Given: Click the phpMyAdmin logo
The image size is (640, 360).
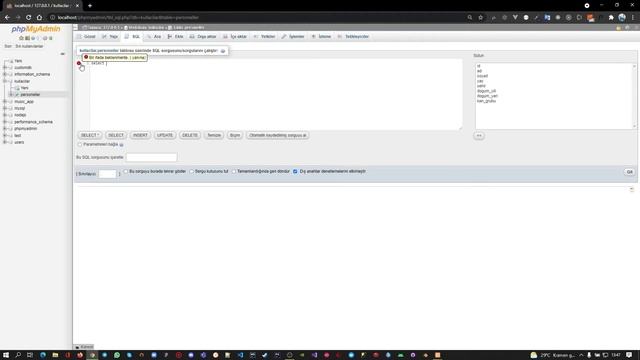Looking at the screenshot, I should click(36, 29).
